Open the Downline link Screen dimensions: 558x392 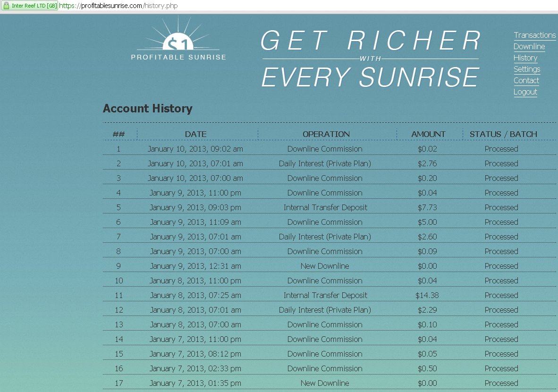coord(529,47)
